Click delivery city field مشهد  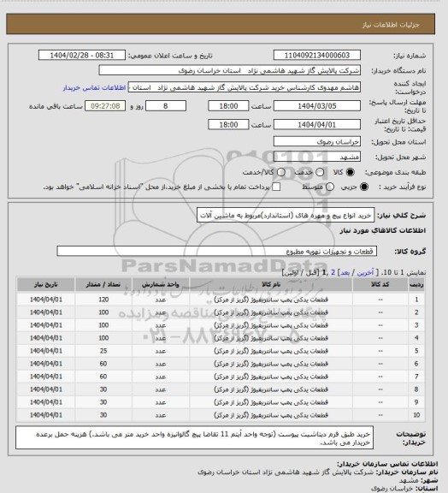click(317, 157)
